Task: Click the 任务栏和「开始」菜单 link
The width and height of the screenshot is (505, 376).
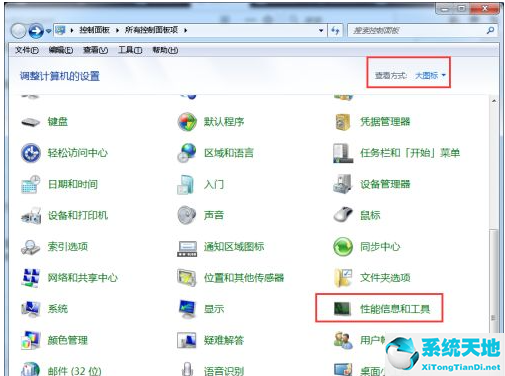Action: pos(410,153)
